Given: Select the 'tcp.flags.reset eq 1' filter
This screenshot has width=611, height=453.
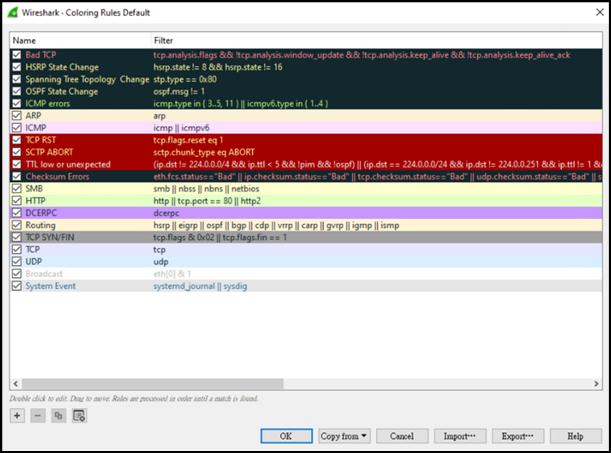Looking at the screenshot, I should pos(188,140).
